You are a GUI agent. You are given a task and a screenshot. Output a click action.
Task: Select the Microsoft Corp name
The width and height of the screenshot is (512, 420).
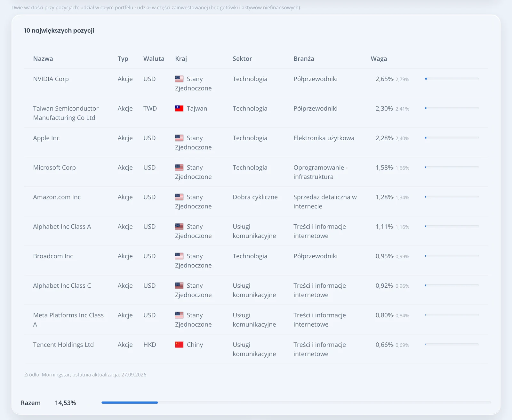tap(54, 167)
